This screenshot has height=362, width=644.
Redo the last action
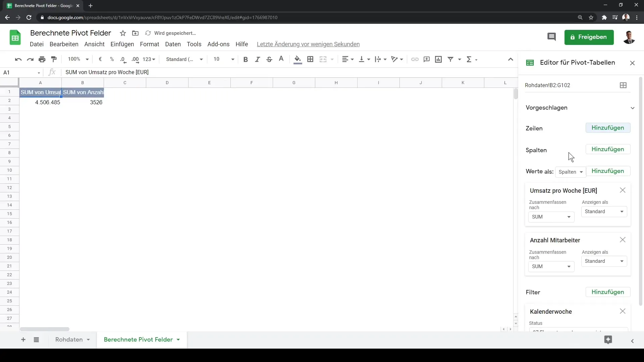[30, 59]
